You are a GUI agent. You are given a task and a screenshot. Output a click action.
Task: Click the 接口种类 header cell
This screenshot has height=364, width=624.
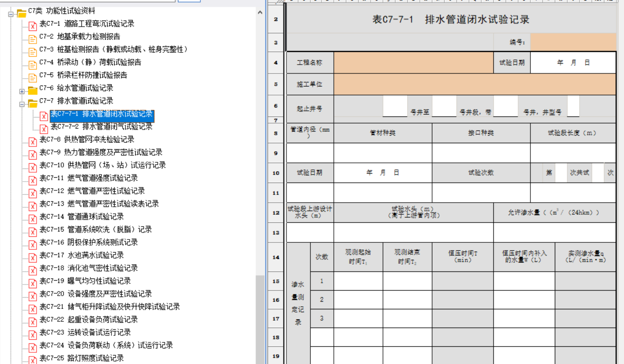pyautogui.click(x=481, y=133)
